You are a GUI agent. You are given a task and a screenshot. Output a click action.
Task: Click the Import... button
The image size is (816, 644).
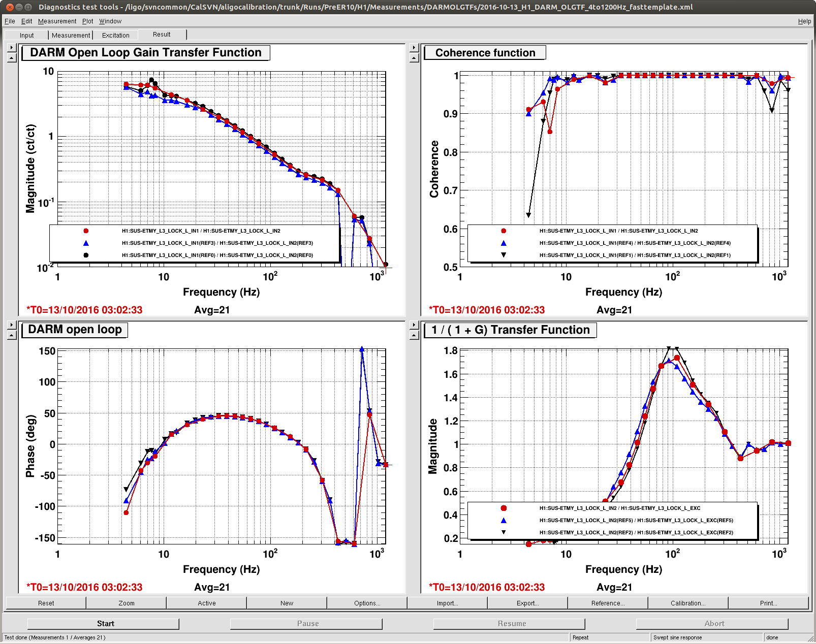click(448, 603)
